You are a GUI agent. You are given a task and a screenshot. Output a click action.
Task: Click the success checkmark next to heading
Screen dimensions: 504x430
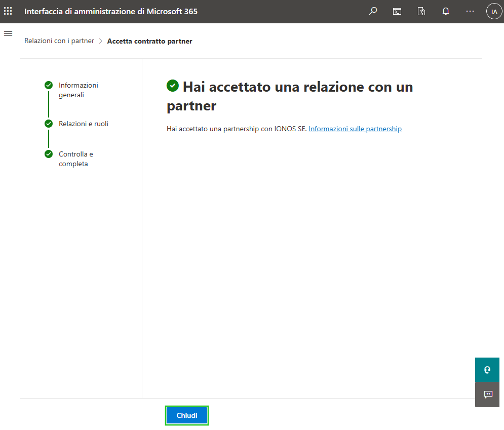coord(173,86)
